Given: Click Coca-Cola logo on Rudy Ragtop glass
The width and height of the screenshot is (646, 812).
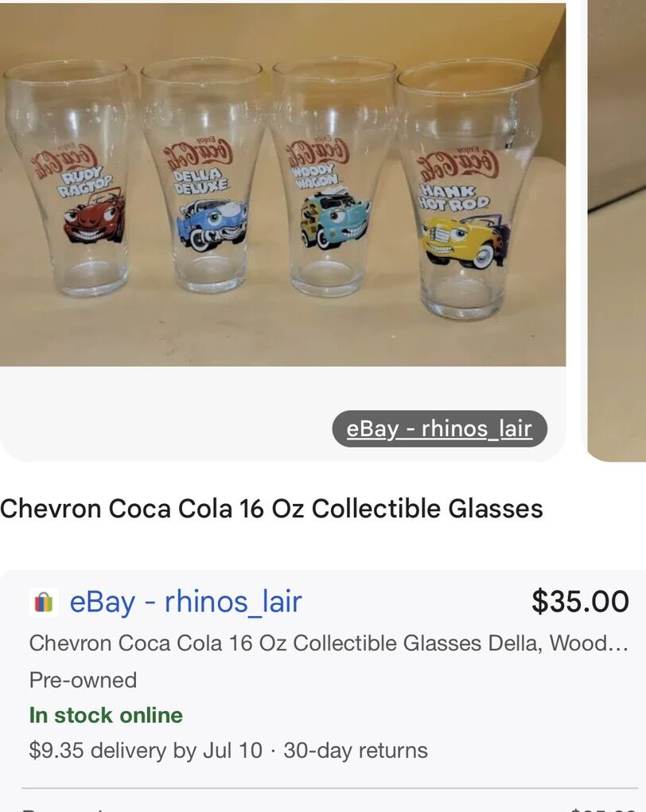Looking at the screenshot, I should 64,159.
